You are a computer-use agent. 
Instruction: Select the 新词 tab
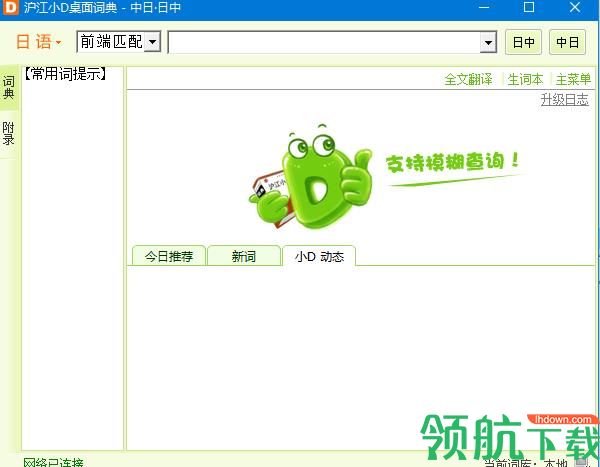coord(244,256)
